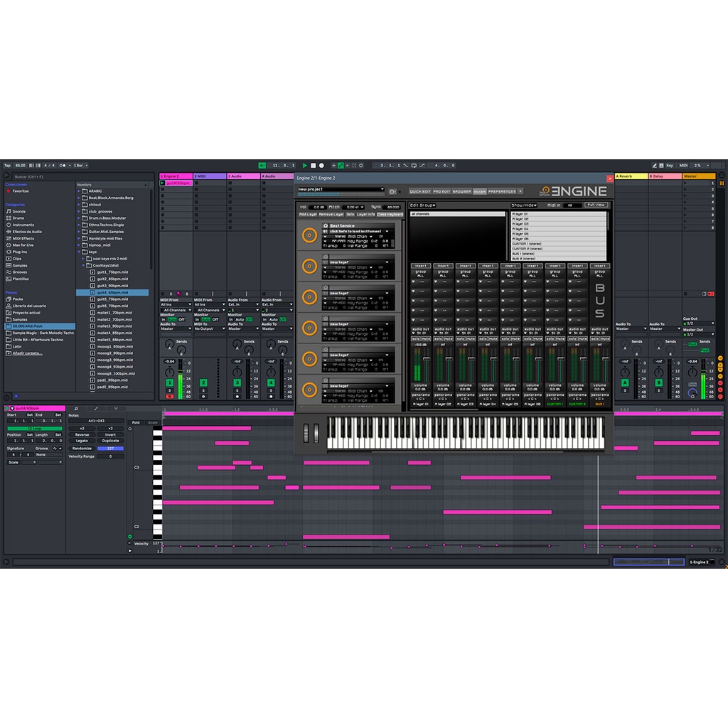This screenshot has height=728, width=728.
Task: Click Duplicate button in Notes panel
Action: pyautogui.click(x=110, y=441)
